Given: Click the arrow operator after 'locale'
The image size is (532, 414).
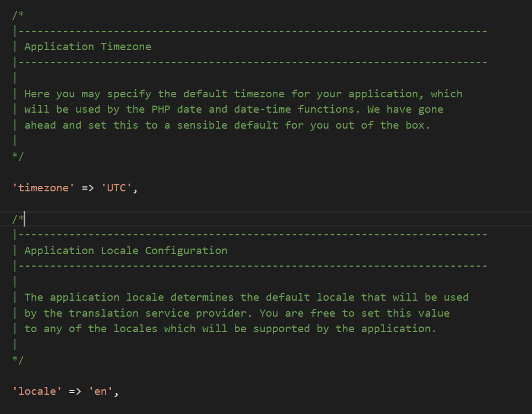Looking at the screenshot, I should pos(75,391).
